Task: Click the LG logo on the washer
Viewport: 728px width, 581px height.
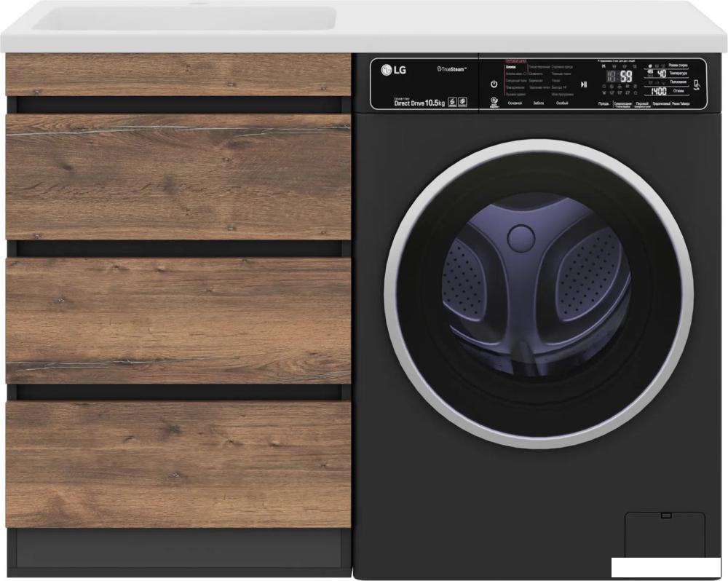Action: click(x=394, y=70)
